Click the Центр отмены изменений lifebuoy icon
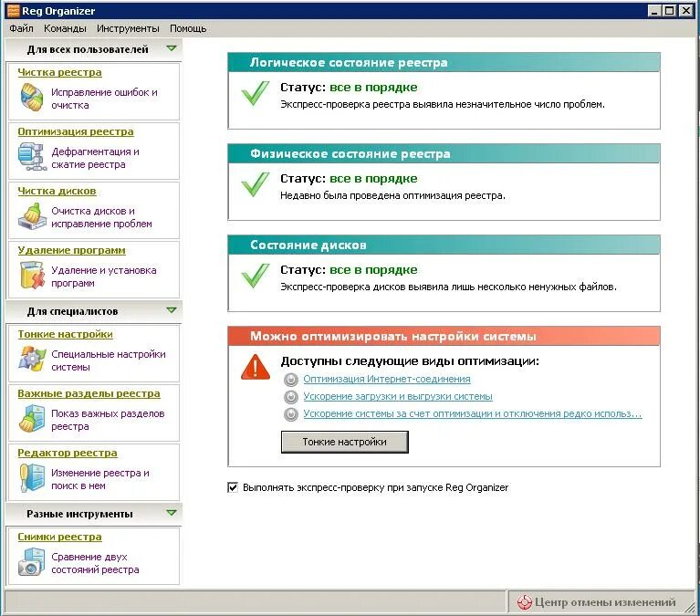 [524, 602]
